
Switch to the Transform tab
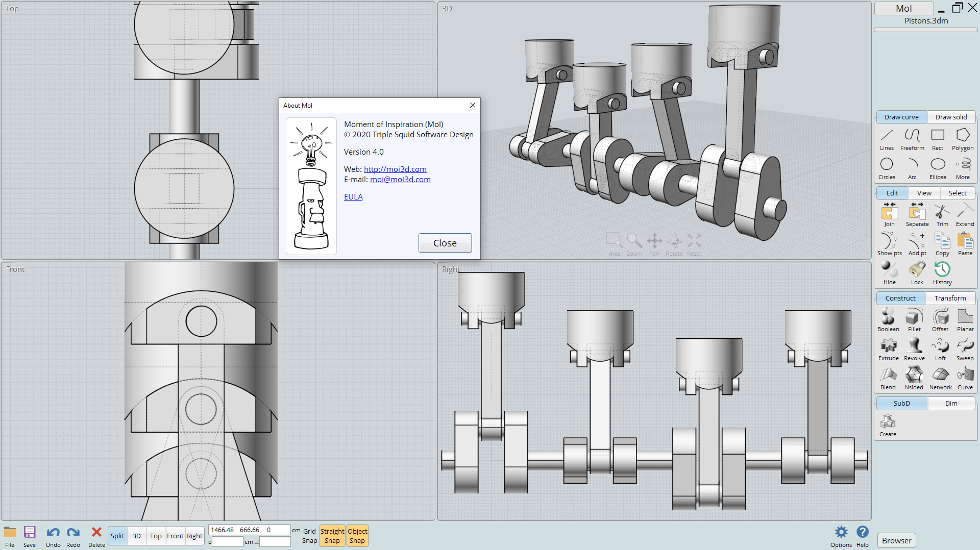[950, 298]
